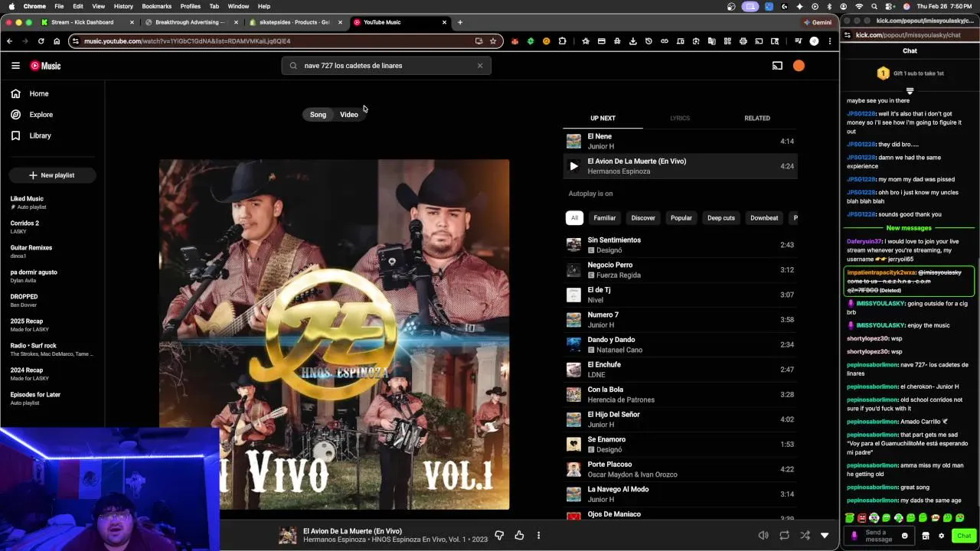
Task: Open a new Chrome tab
Action: 460,22
